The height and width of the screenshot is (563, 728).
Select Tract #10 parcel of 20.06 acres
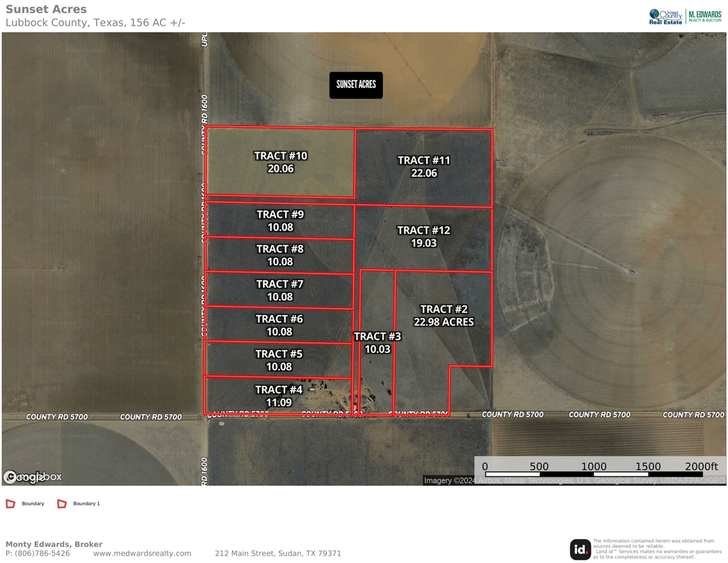pyautogui.click(x=280, y=163)
